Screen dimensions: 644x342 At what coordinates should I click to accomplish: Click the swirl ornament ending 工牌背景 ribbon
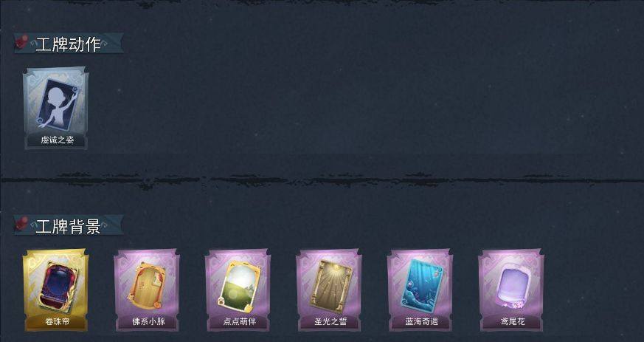point(105,225)
